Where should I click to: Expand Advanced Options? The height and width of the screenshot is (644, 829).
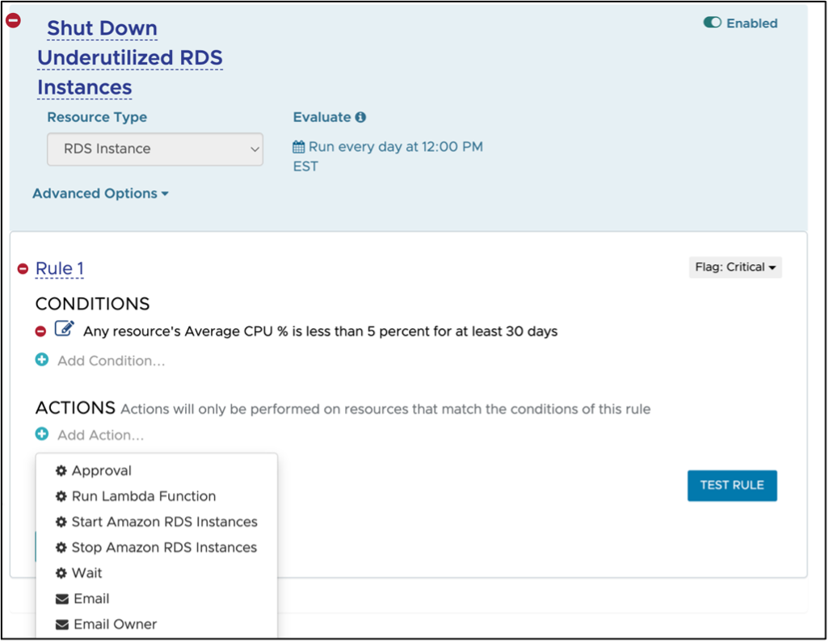(x=100, y=193)
